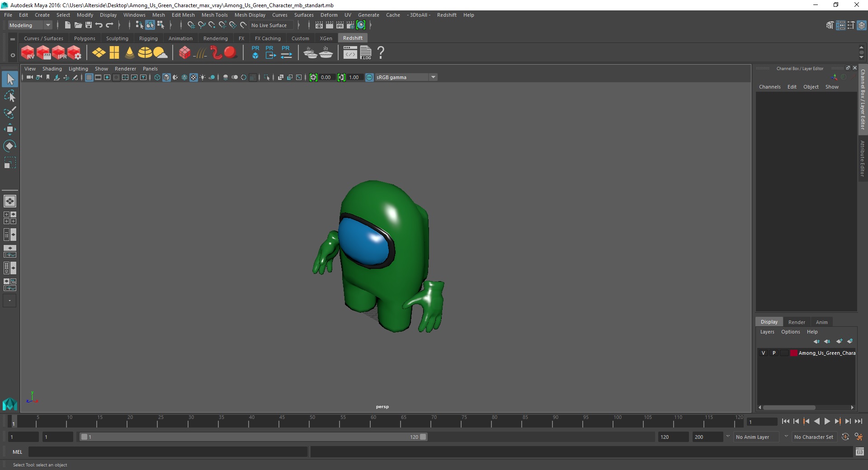Image resolution: width=868 pixels, height=470 pixels.
Task: Switch to the Polygons shelf tab
Action: pyautogui.click(x=85, y=38)
